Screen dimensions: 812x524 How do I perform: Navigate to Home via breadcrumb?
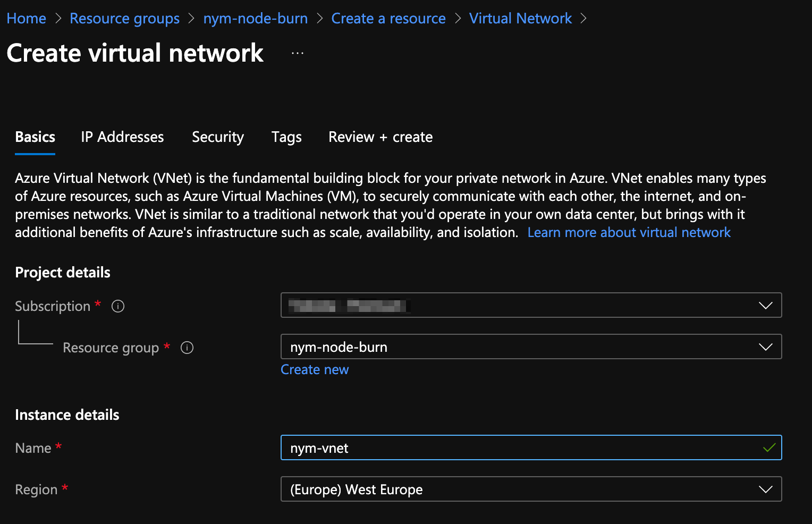tap(26, 18)
